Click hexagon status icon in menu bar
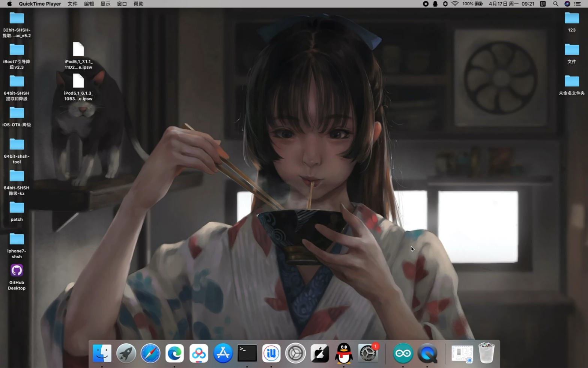The width and height of the screenshot is (588, 368). (x=445, y=4)
